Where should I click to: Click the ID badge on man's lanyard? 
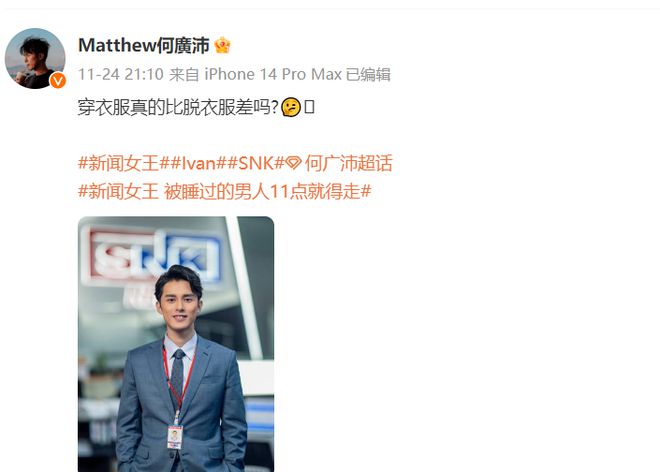coord(175,438)
